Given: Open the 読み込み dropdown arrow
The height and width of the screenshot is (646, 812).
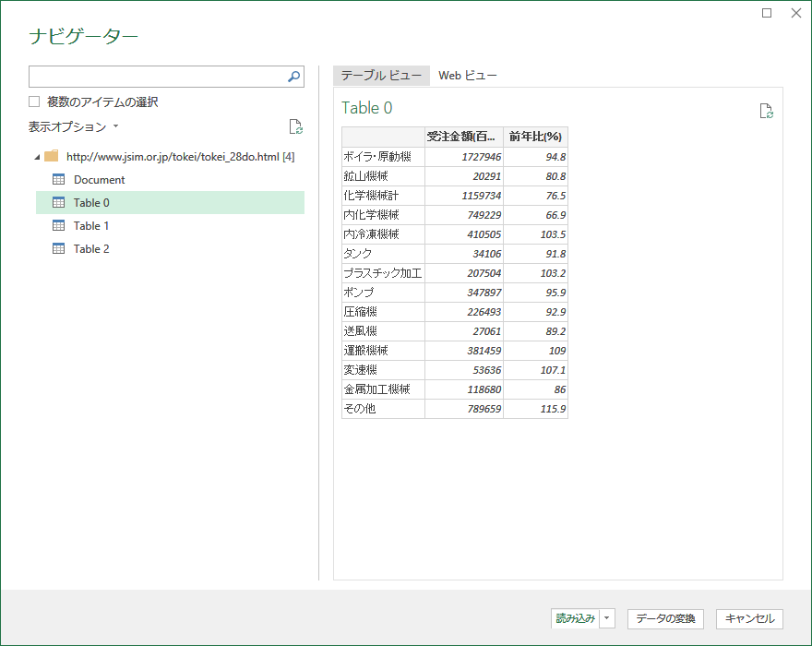Looking at the screenshot, I should tap(607, 619).
